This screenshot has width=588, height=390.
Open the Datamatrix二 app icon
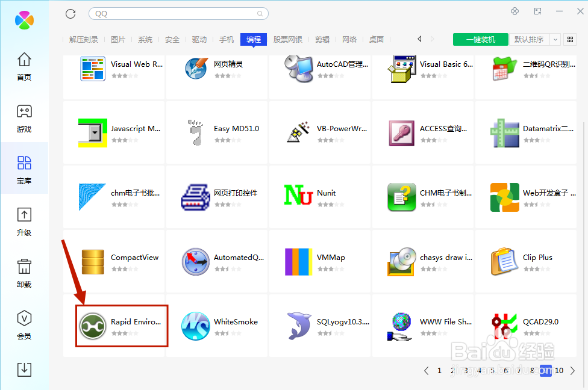click(x=505, y=133)
